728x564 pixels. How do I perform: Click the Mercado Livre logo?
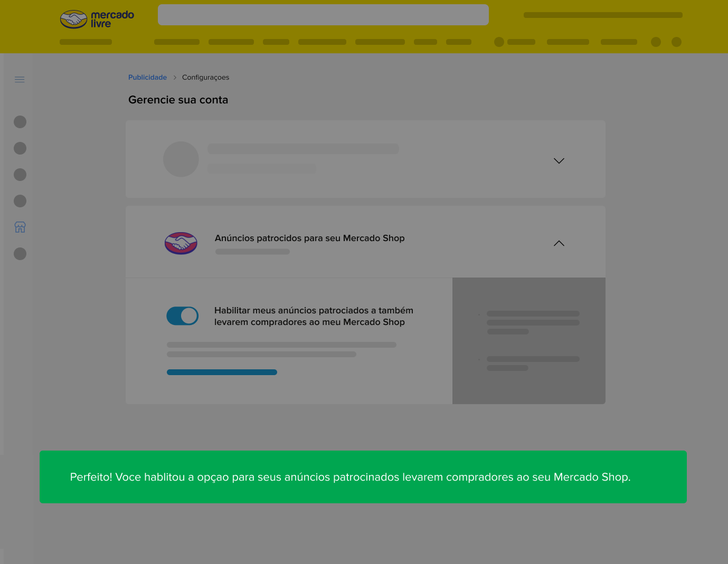pyautogui.click(x=97, y=20)
